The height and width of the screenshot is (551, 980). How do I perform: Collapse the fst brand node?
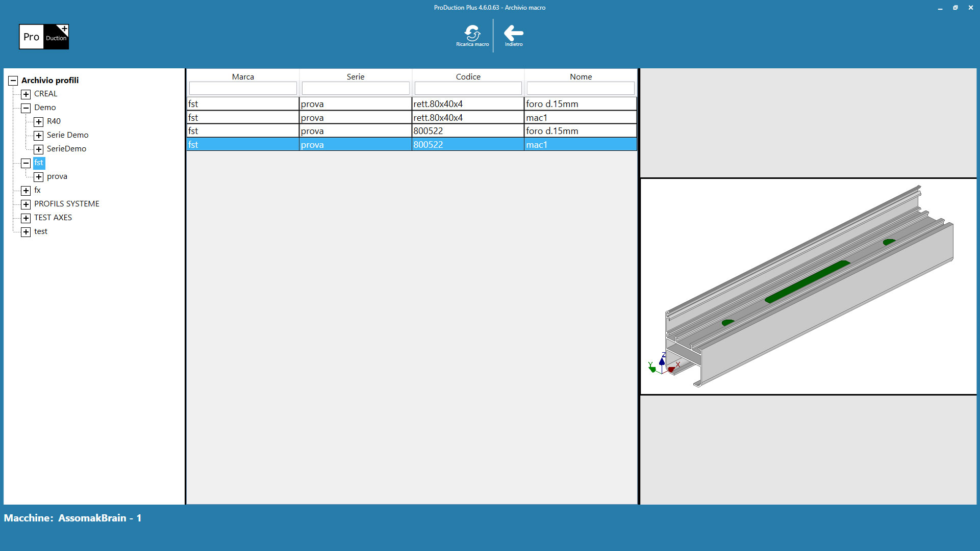point(26,164)
